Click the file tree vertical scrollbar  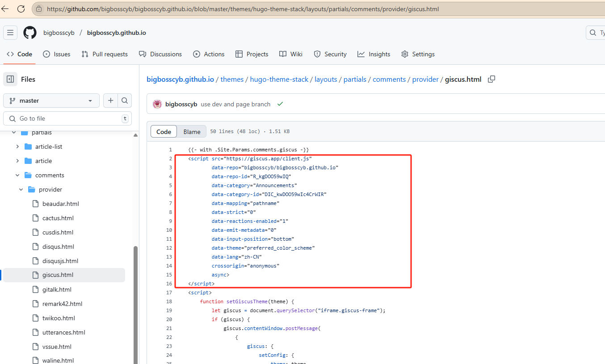tap(136, 305)
